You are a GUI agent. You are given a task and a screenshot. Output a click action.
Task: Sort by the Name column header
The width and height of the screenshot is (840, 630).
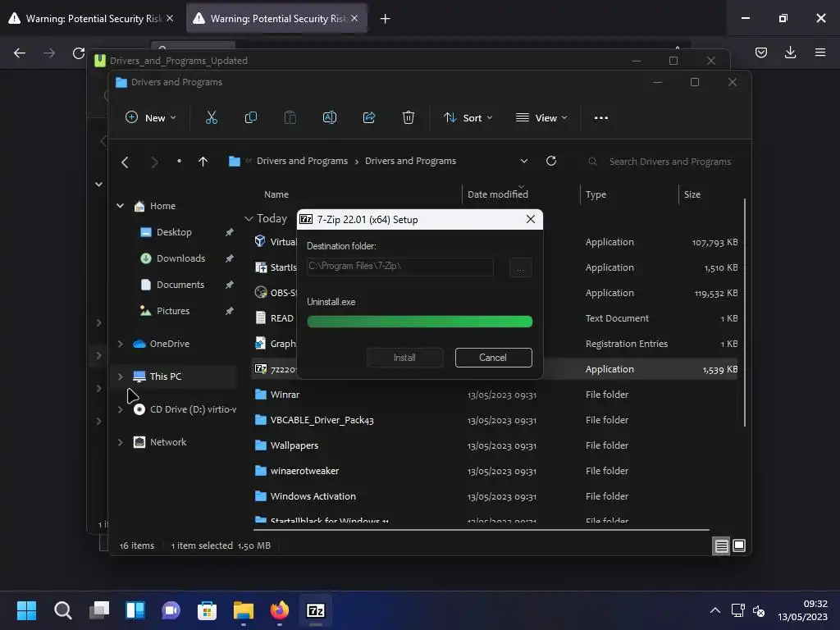pyautogui.click(x=276, y=194)
